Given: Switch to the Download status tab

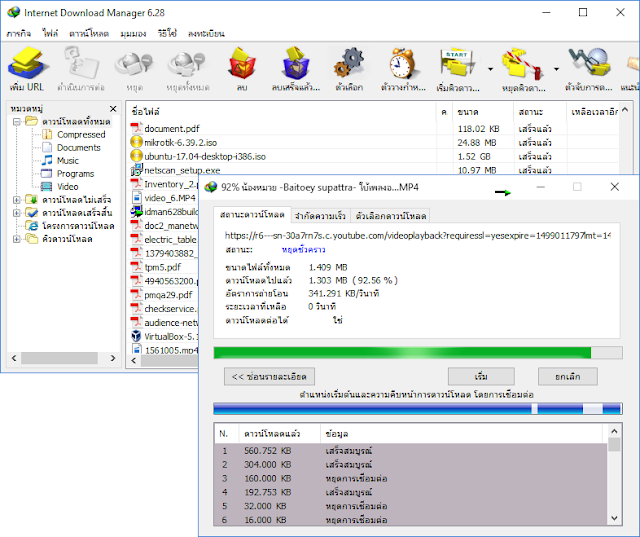Looking at the screenshot, I should 252,215.
